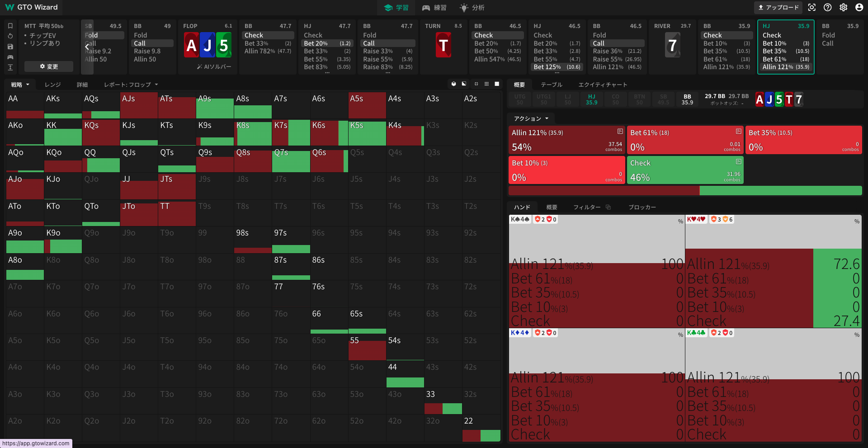Click the copy icon next to フィルター
Image resolution: width=868 pixels, height=448 pixels.
coord(609,207)
